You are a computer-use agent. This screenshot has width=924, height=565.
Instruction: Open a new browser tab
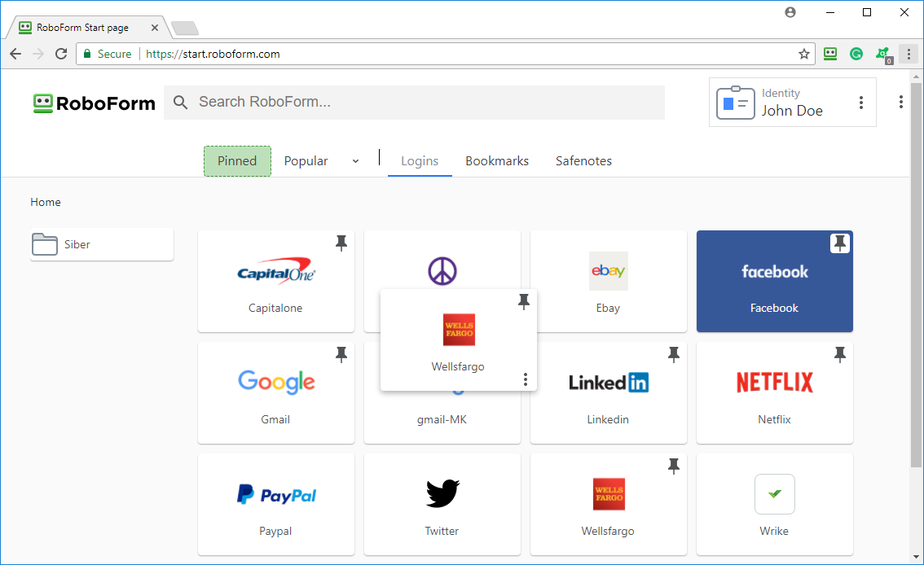(185, 28)
